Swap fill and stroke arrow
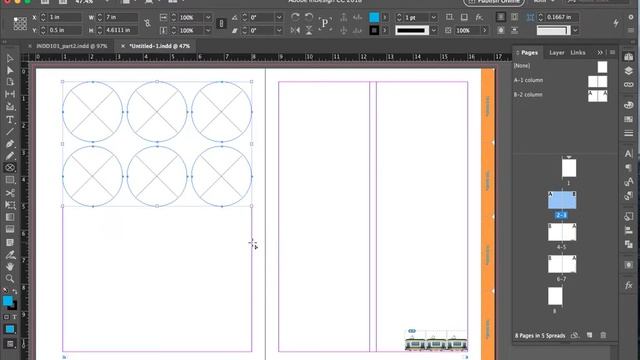The image size is (640, 360). 15,291
